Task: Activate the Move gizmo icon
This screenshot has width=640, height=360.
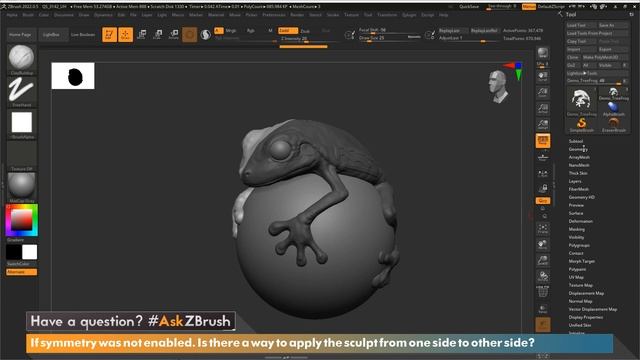Action: point(142,35)
